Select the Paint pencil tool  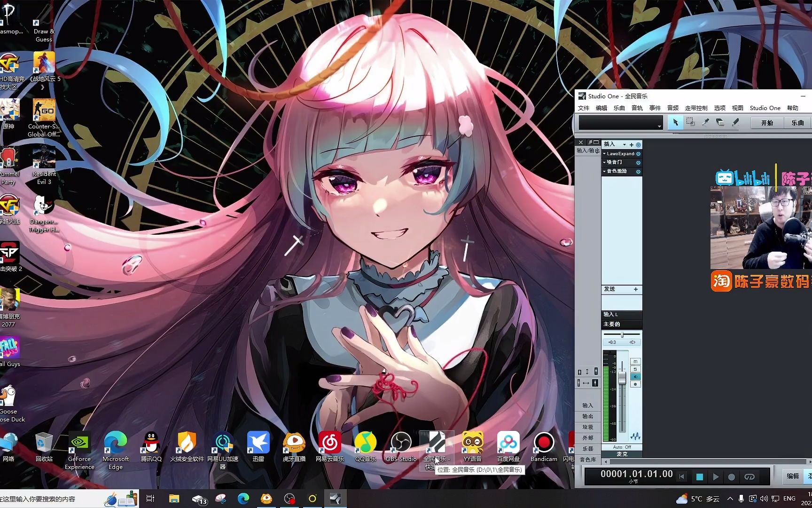(x=735, y=122)
